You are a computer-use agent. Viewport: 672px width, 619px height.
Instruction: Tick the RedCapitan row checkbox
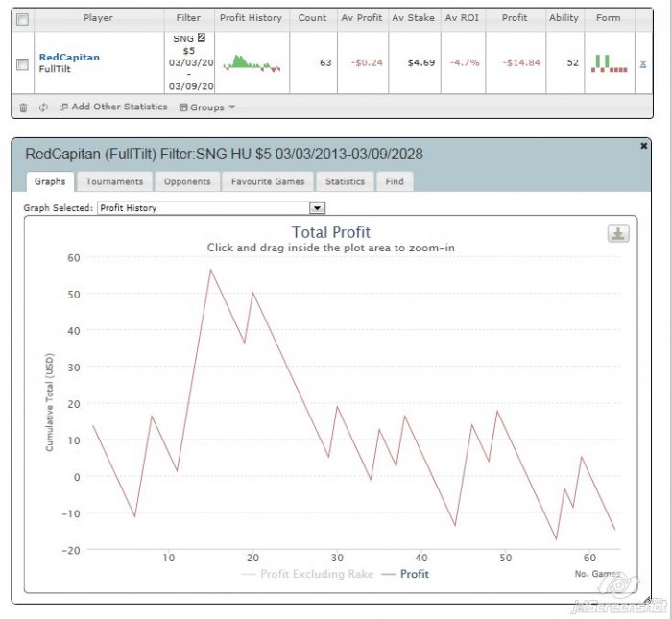pyautogui.click(x=22, y=64)
